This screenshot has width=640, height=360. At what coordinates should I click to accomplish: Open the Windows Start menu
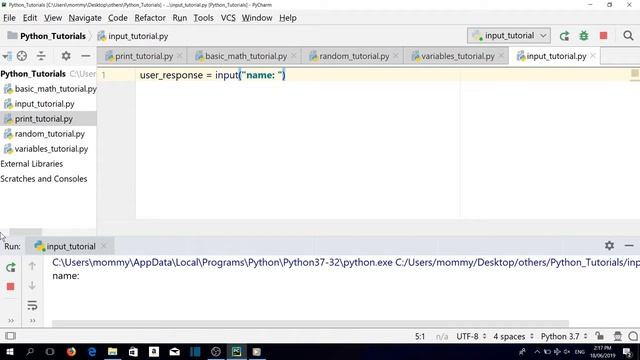coord(10,351)
